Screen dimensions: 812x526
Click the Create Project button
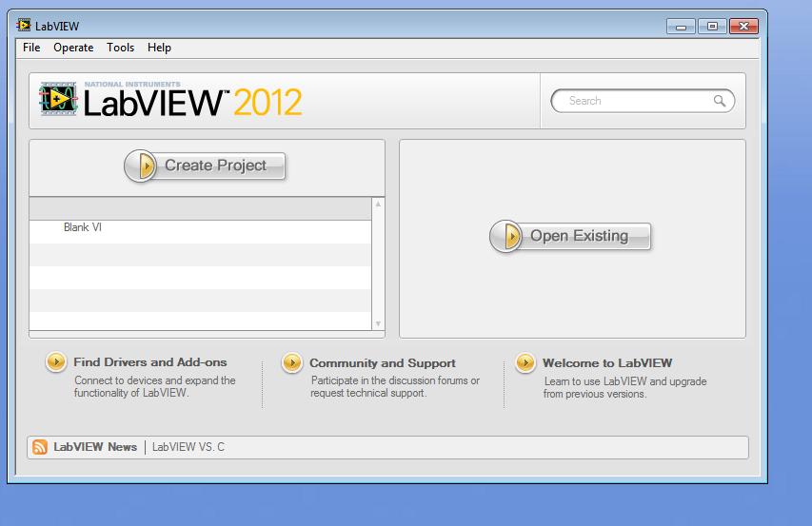205,166
